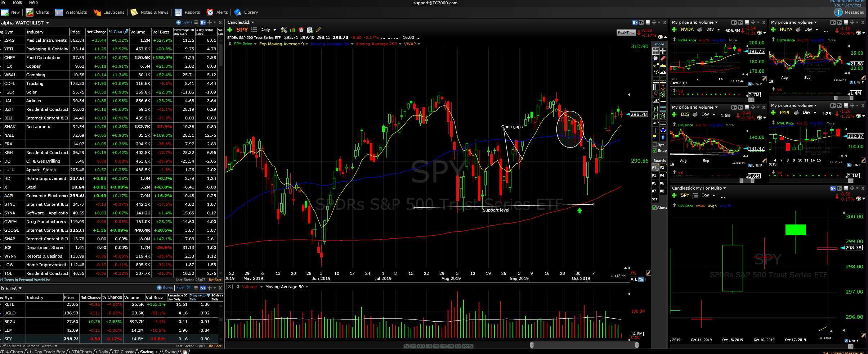Toggle the % scale on main chart

pyautogui.click(x=641, y=279)
